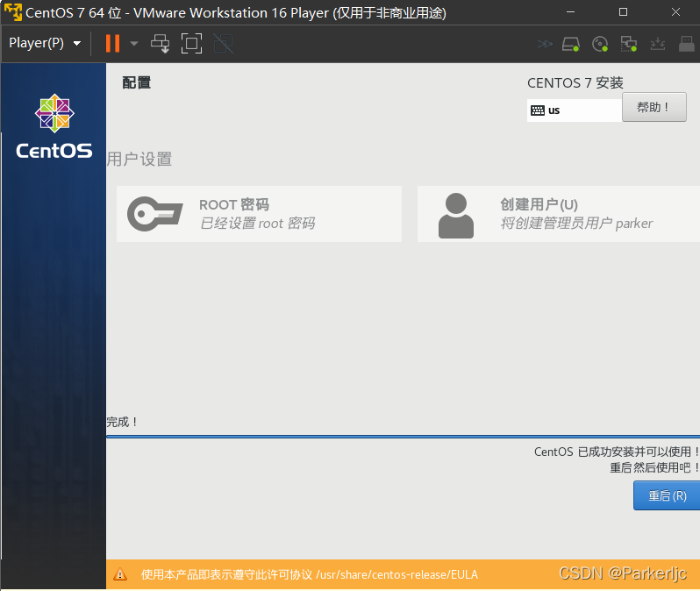Image resolution: width=700 pixels, height=591 pixels.
Task: Click the hard disk device status icon
Action: pos(571,44)
